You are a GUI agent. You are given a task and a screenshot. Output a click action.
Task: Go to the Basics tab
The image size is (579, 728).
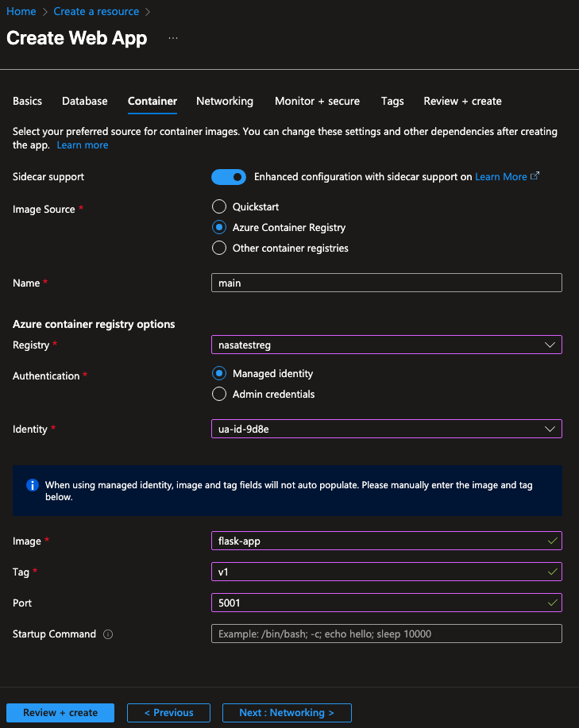(28, 101)
